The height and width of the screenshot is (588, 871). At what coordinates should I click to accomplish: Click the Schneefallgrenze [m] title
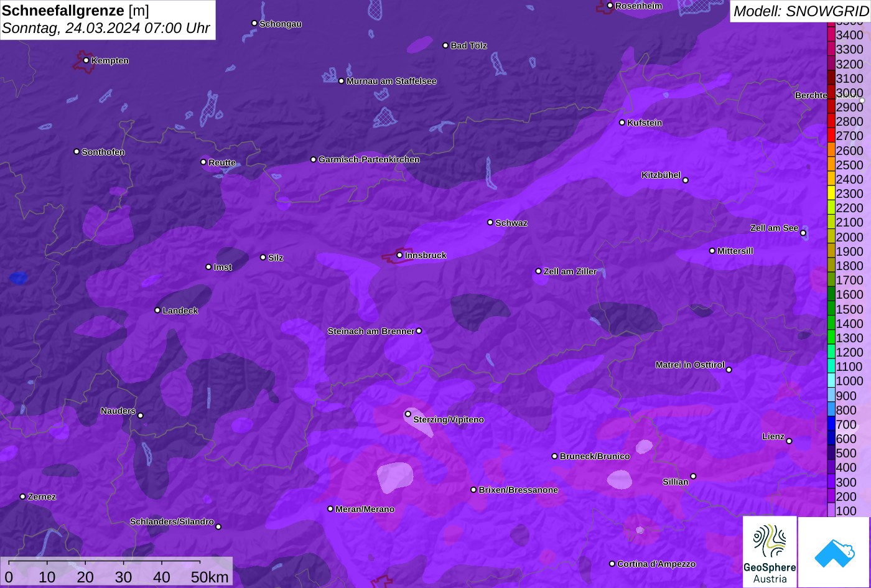(75, 11)
